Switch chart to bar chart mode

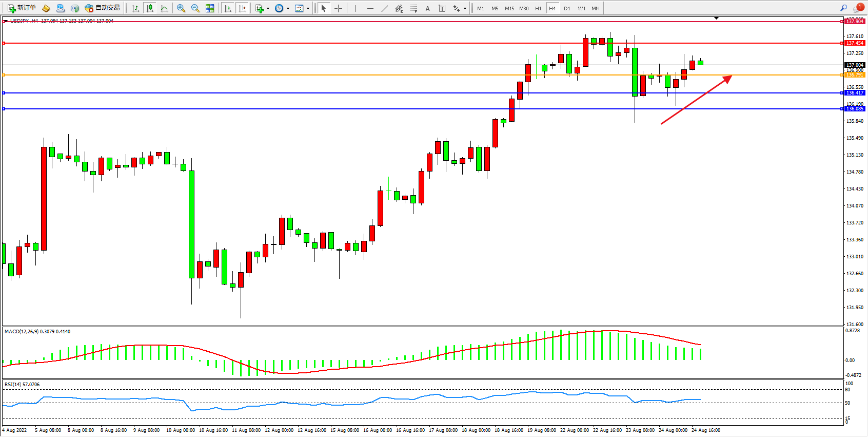135,8
